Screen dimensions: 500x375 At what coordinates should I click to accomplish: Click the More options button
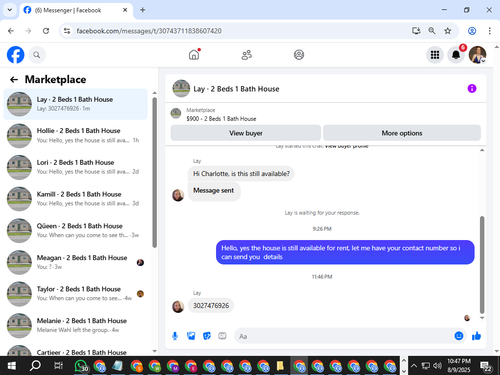pos(402,133)
